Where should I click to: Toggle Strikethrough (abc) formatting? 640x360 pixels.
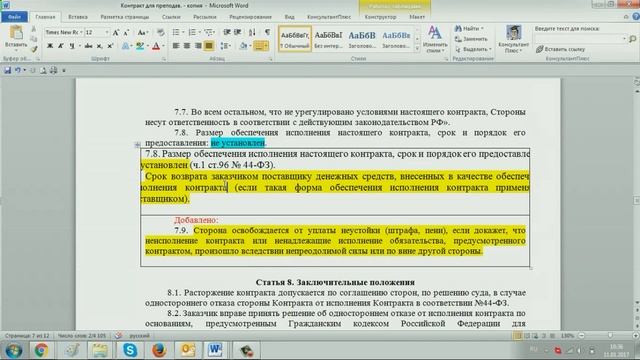click(x=88, y=46)
